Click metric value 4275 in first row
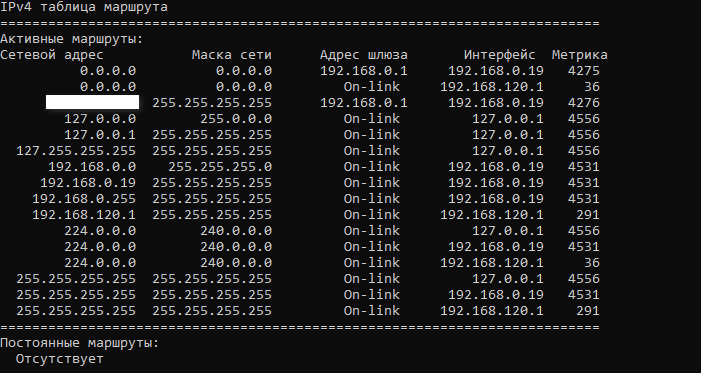Image resolution: width=701 pixels, height=373 pixels. click(583, 71)
